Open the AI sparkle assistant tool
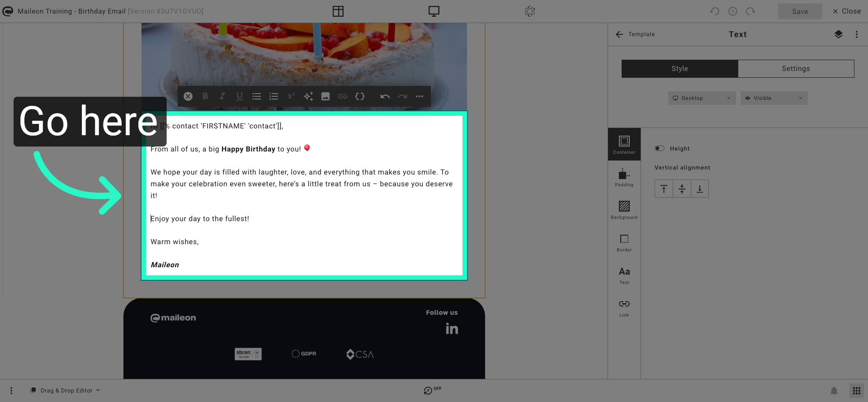The height and width of the screenshot is (402, 868). coord(308,96)
